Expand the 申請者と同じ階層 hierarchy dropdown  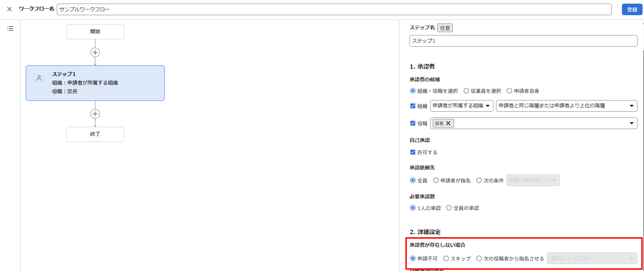click(566, 106)
